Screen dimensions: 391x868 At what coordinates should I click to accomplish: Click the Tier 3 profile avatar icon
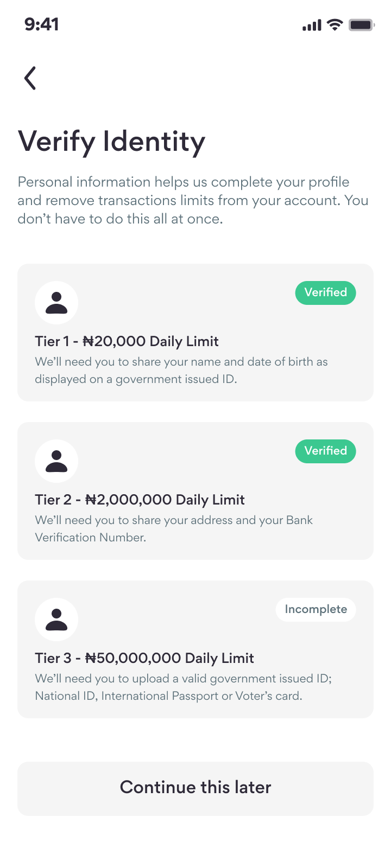pyautogui.click(x=56, y=620)
